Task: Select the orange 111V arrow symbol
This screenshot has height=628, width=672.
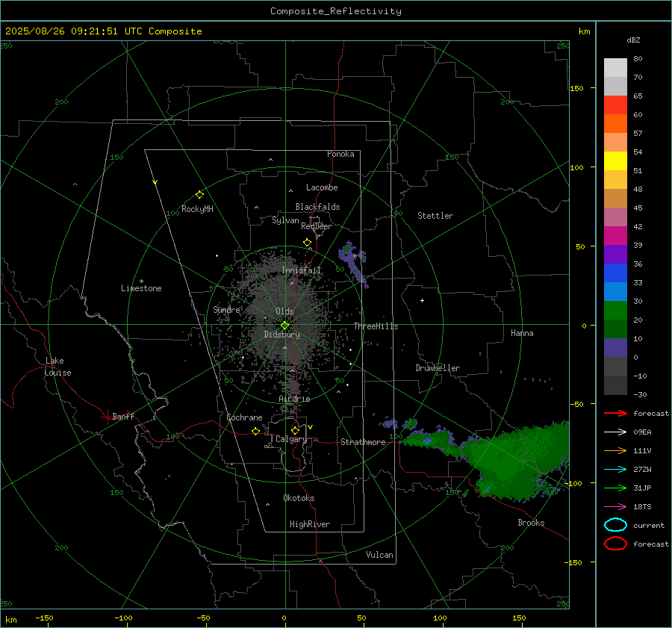Action: [x=615, y=450]
